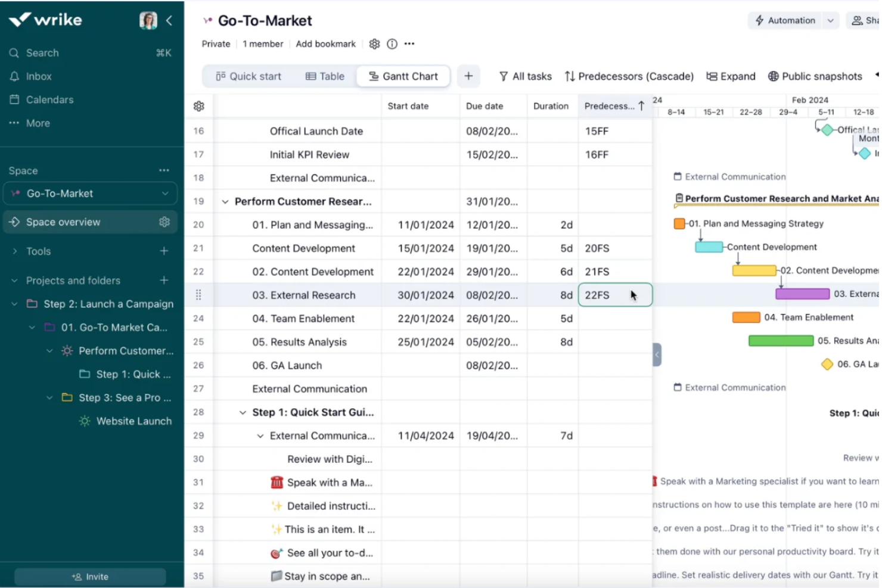Image resolution: width=882 pixels, height=588 pixels.
Task: Click the Wrike logo
Action: point(45,20)
